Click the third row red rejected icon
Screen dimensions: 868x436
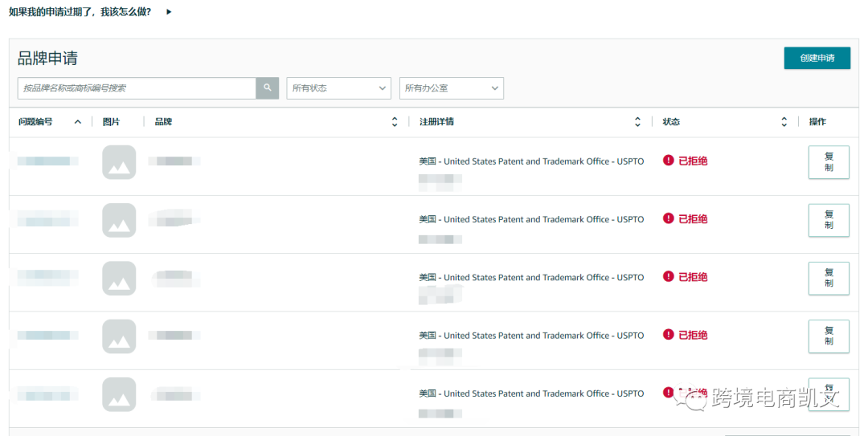[x=668, y=277]
